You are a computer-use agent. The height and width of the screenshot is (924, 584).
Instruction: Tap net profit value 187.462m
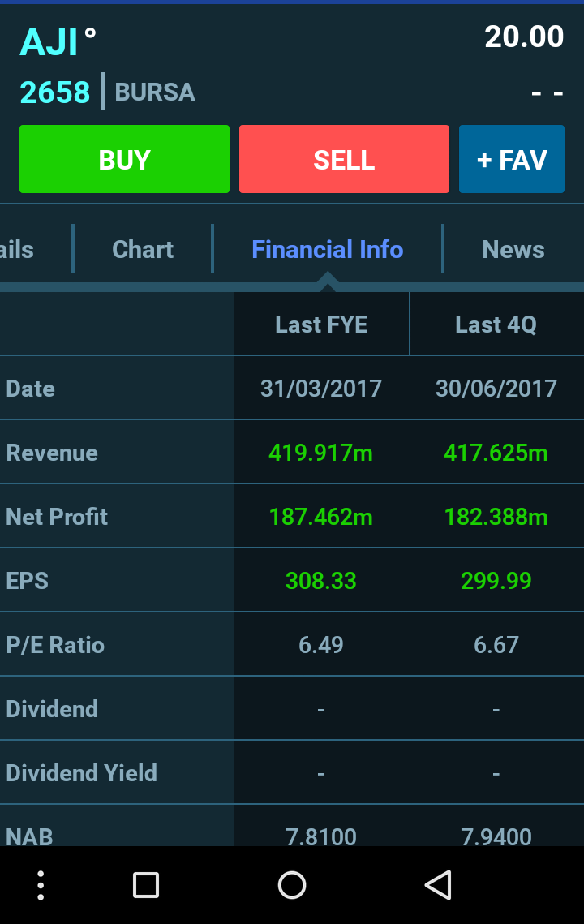[x=321, y=517]
